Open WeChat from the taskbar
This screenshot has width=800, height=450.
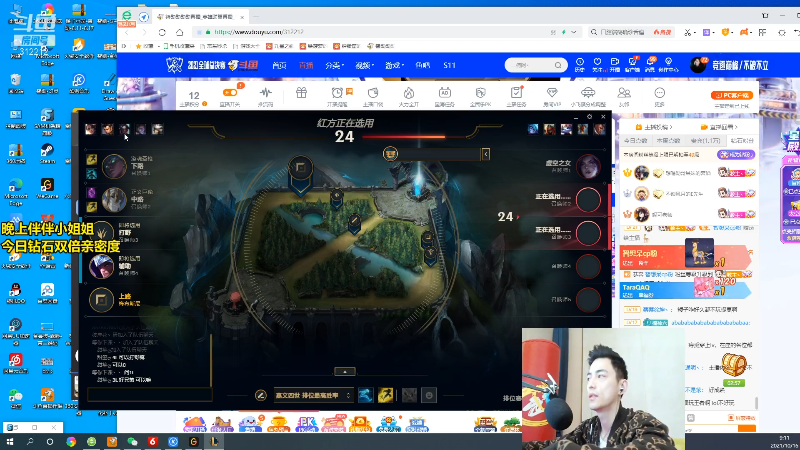click(x=132, y=442)
